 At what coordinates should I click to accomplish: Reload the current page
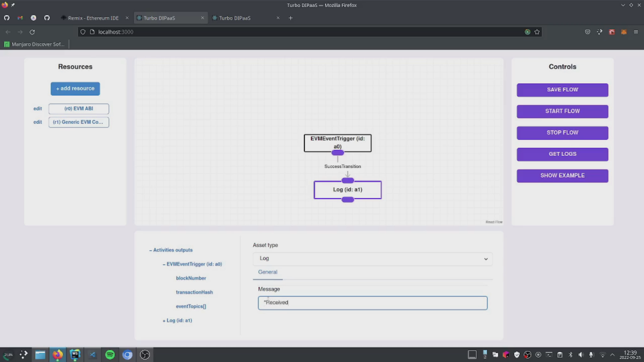[32, 32]
